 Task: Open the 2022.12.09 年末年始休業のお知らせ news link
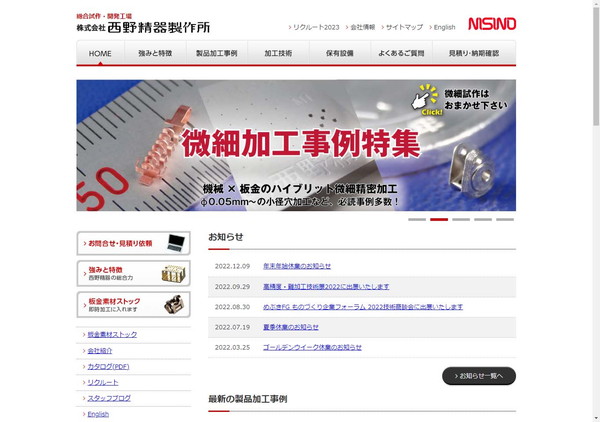pyautogui.click(x=297, y=266)
